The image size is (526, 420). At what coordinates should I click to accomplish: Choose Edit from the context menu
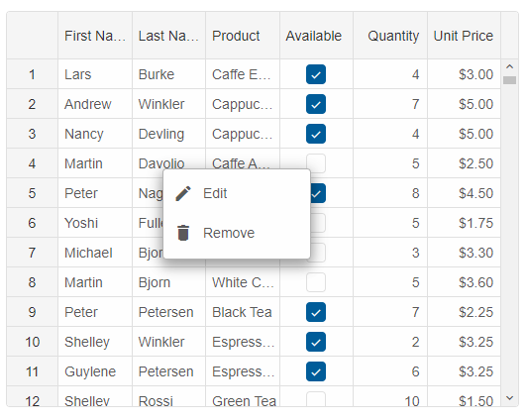[x=237, y=193]
